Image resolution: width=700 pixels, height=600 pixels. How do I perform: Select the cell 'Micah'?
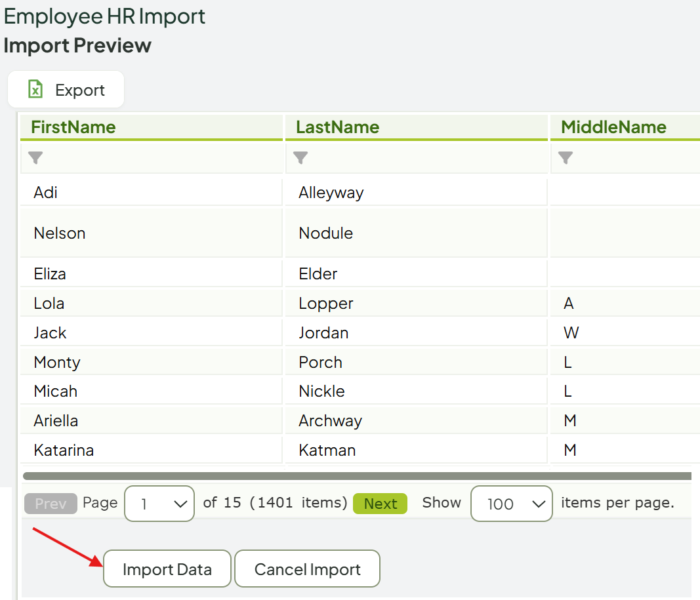coord(152,391)
